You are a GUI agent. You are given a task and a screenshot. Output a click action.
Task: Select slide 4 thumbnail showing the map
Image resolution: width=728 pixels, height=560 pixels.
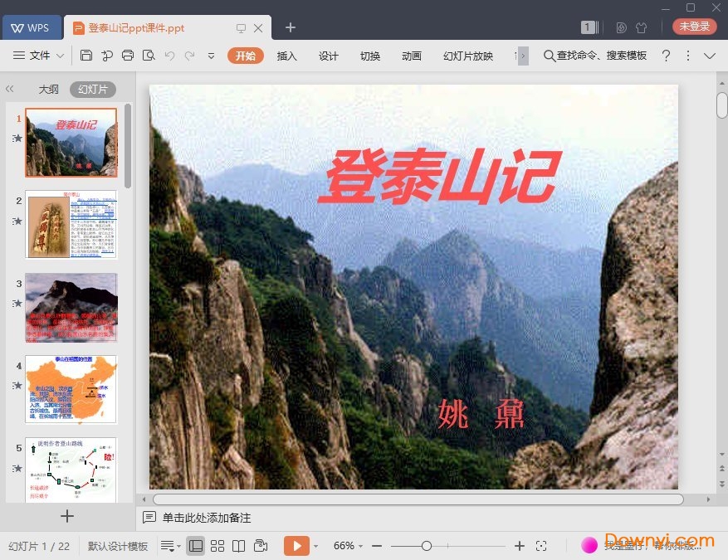coord(71,387)
